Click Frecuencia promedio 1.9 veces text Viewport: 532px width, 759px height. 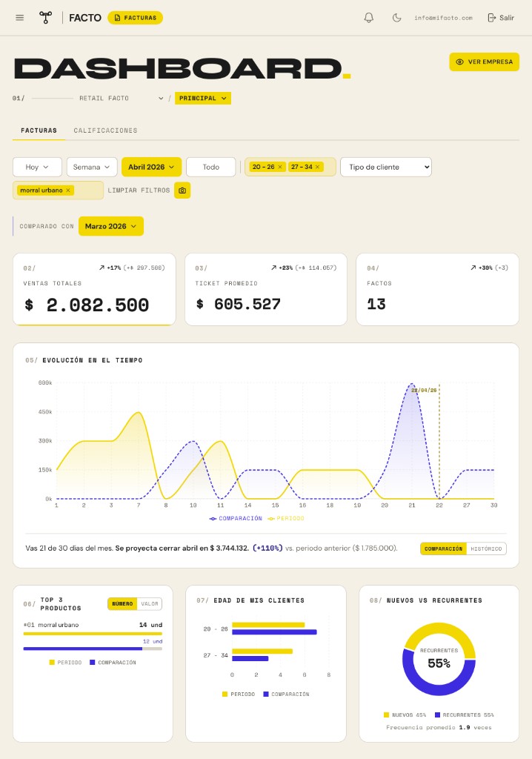[x=439, y=728]
